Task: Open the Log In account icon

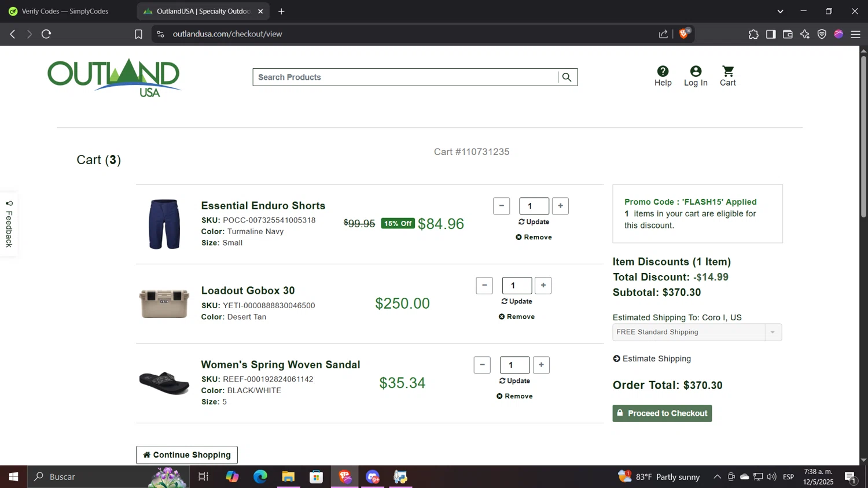Action: click(x=696, y=76)
